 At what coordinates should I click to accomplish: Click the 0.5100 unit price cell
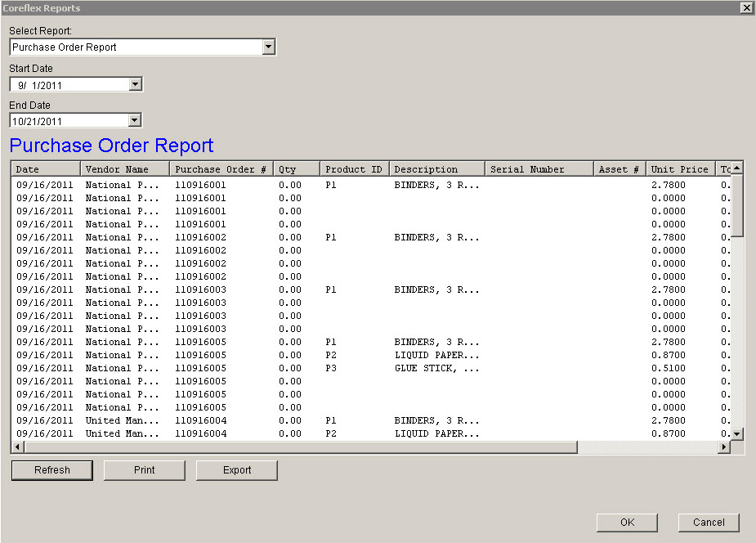point(669,369)
